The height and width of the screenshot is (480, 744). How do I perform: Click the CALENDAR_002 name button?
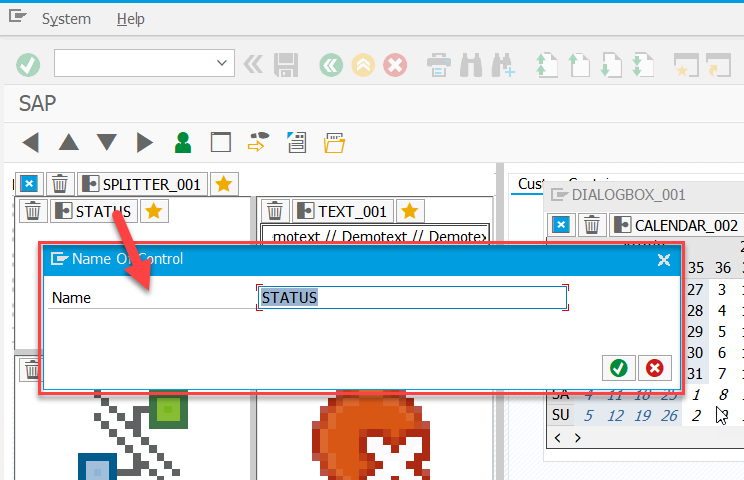coord(677,225)
